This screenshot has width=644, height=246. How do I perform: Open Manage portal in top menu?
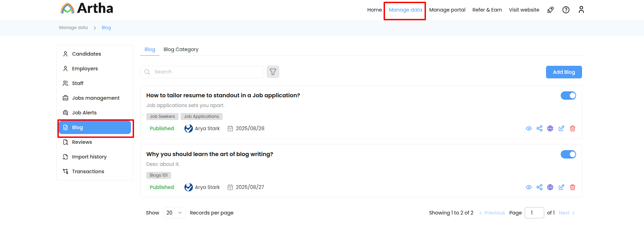[447, 10]
